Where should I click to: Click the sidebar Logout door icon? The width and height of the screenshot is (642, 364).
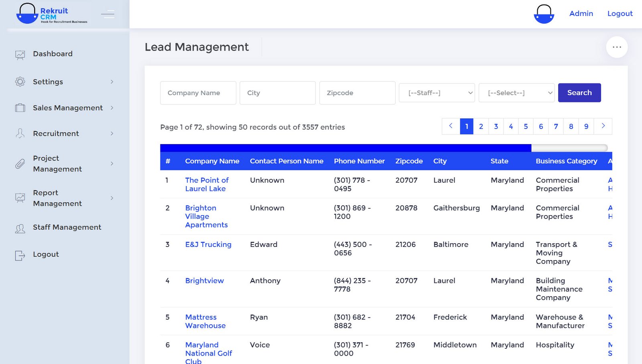pyautogui.click(x=20, y=256)
